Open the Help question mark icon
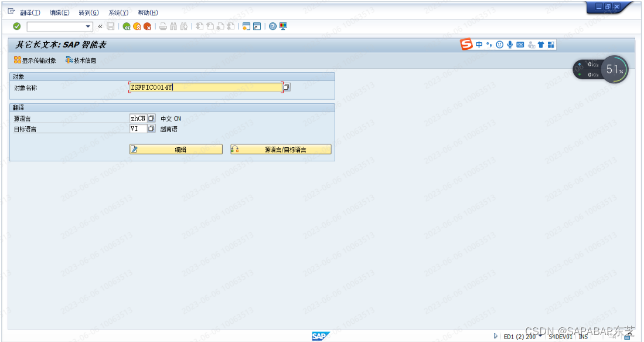Screen dimensions: 644x342 coord(272,26)
